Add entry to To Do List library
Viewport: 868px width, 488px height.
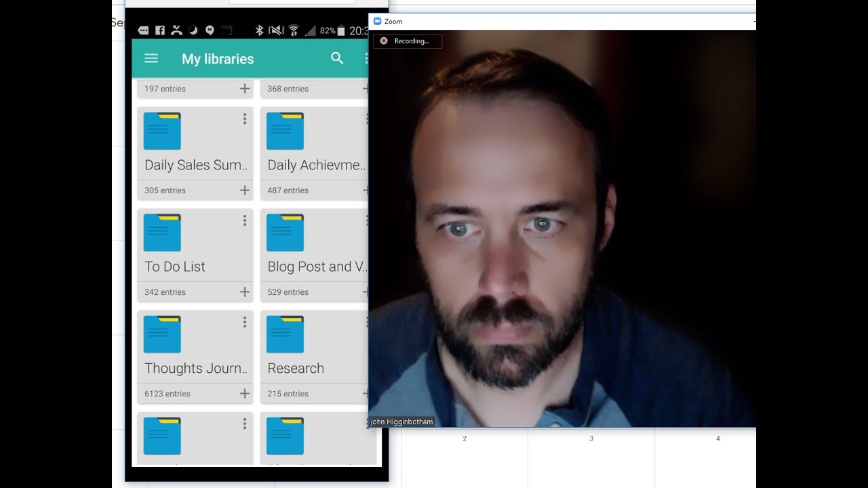[245, 292]
